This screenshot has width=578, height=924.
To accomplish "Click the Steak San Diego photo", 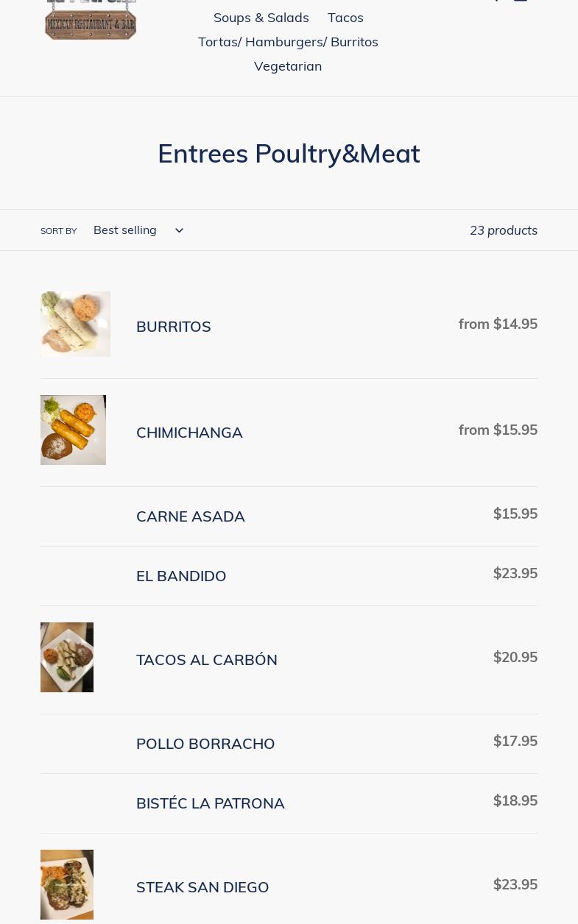I will point(67,884).
